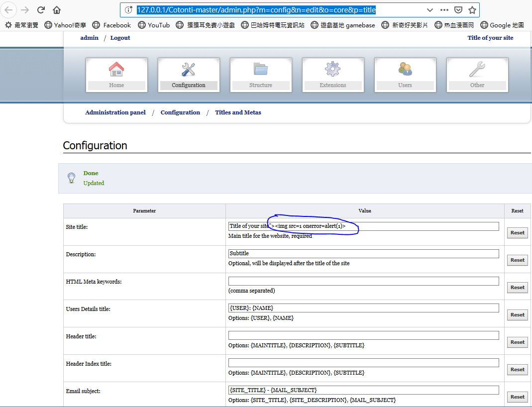
Task: Open the page actions ellipsis menu
Action: pyautogui.click(x=444, y=9)
